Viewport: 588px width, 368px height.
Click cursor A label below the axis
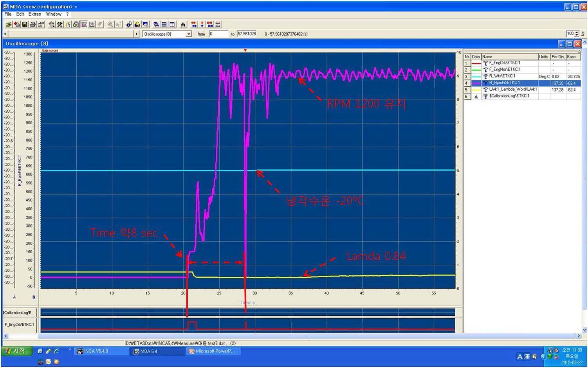[x=14, y=297]
